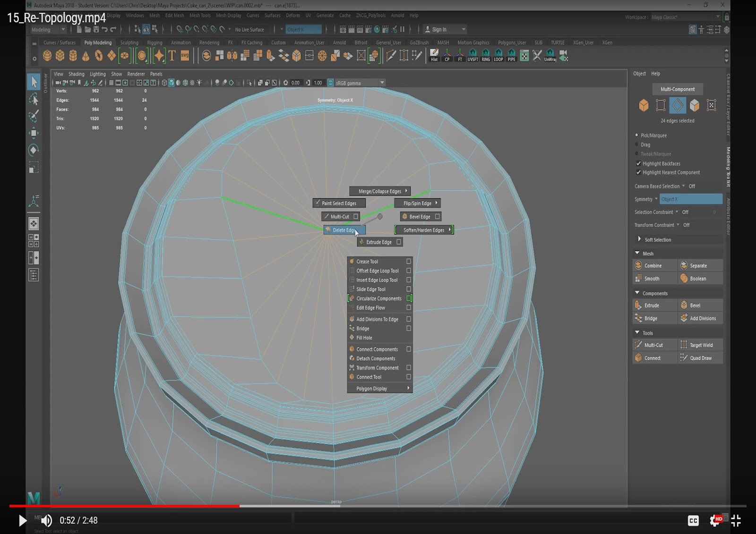Uncheck Highlight Nearest Component
This screenshot has height=534, width=756.
point(639,172)
